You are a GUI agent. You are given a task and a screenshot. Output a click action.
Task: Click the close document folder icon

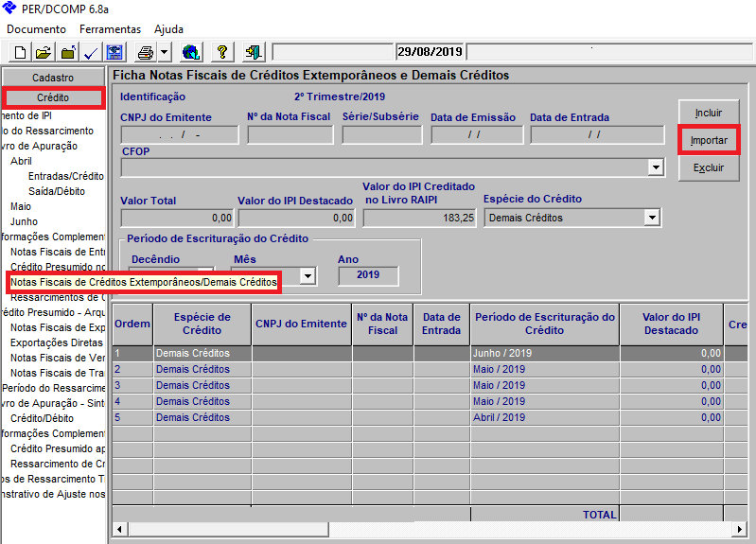pos(67,52)
